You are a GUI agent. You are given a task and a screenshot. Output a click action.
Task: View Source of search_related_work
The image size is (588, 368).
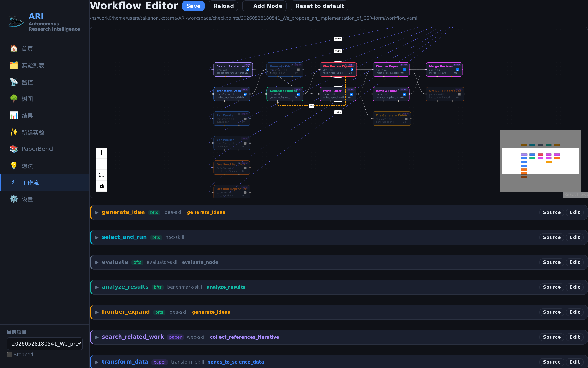click(x=552, y=337)
